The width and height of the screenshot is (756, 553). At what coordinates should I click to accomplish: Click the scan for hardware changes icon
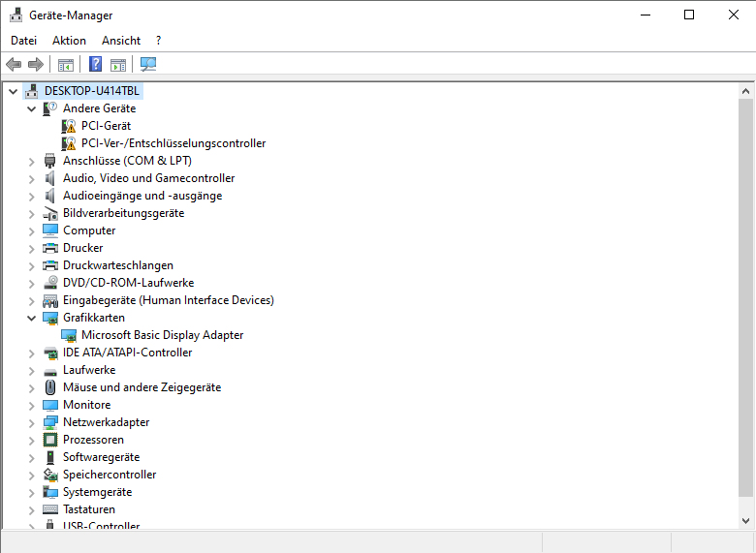click(148, 64)
